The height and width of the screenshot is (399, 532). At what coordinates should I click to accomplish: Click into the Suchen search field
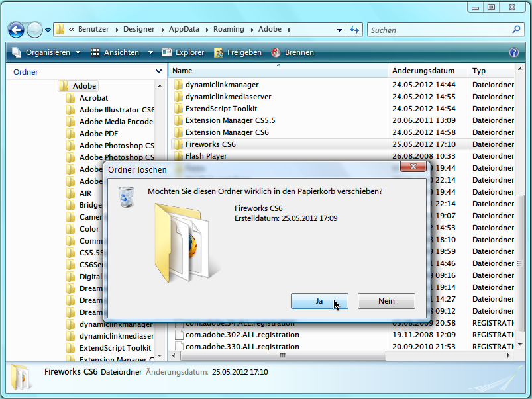pos(439,30)
